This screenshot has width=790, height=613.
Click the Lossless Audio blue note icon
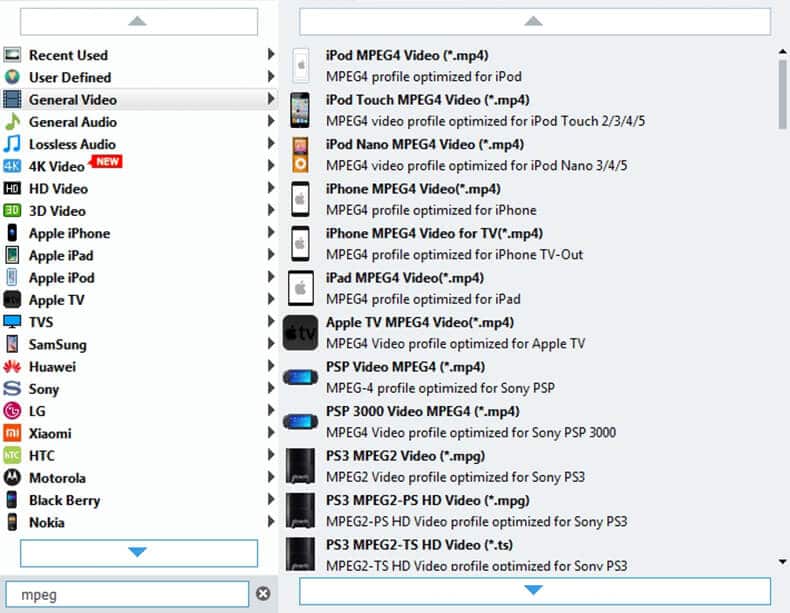coord(12,144)
